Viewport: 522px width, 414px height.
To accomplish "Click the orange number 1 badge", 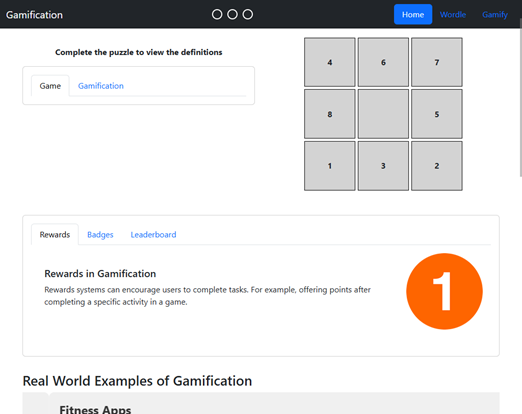I will (x=444, y=291).
